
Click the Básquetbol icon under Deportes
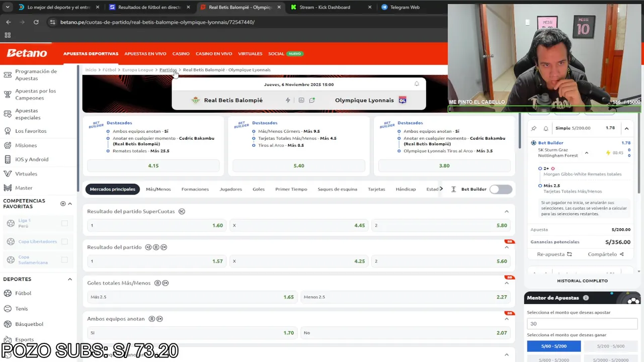coord(8,324)
